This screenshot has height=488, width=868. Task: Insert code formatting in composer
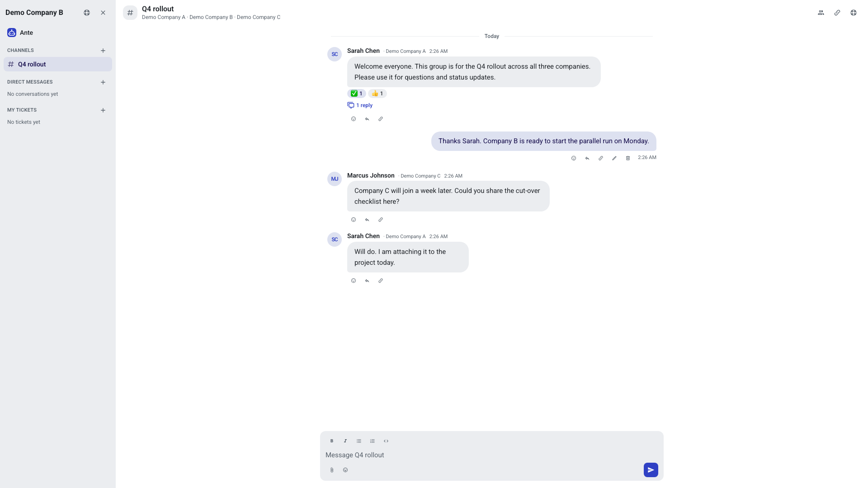(386, 441)
